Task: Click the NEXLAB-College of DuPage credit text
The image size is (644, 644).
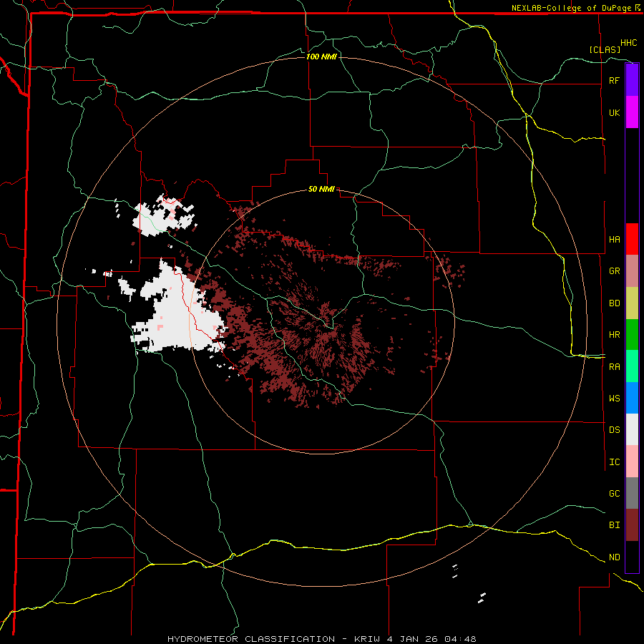Action: click(572, 8)
